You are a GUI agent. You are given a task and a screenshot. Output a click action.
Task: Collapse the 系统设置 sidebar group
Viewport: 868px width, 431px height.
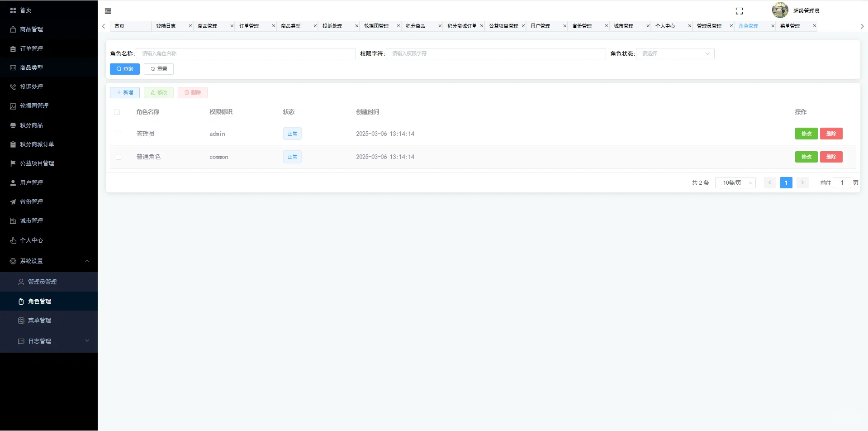tap(48, 261)
